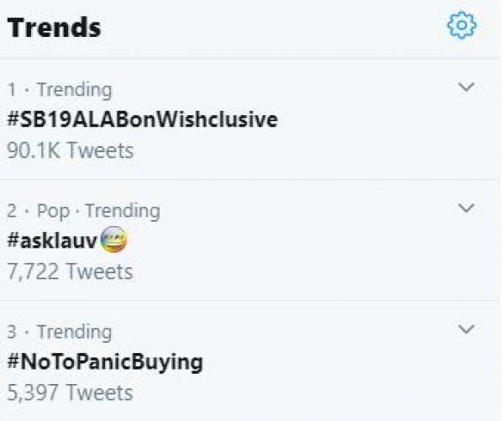Click "Trending" text next to the Pop label
This screenshot has width=504, height=421.
122,210
